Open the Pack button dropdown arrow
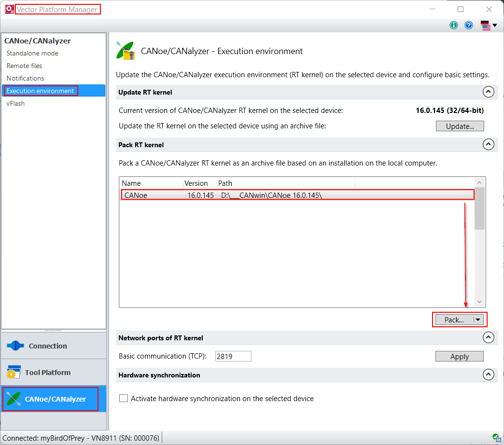This screenshot has width=504, height=445. [x=478, y=320]
